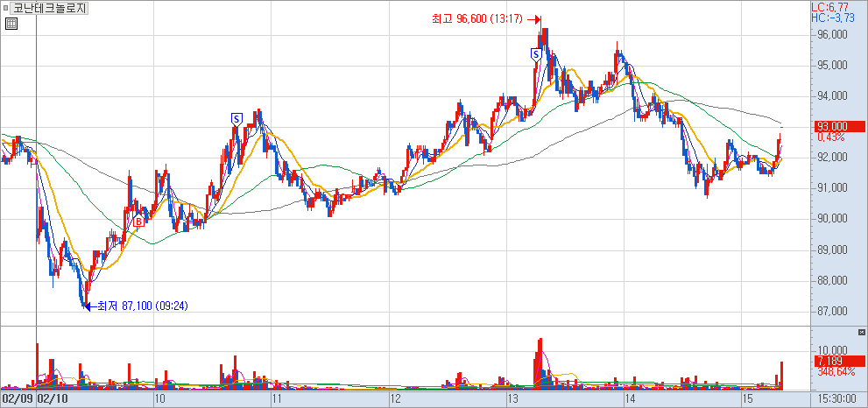The height and width of the screenshot is (408, 868).
Task: Select the 최고 96,600 (13:17) label
Action: coord(476,18)
